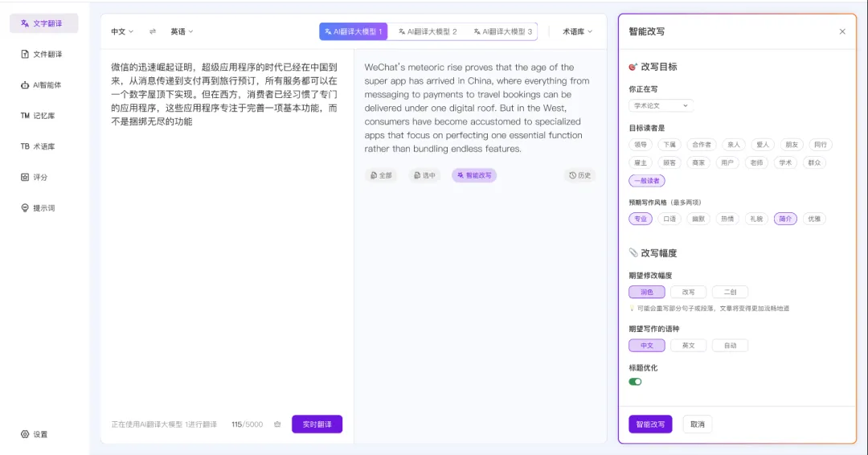
Task: Choose the 幽默 writing style
Action: click(x=698, y=219)
